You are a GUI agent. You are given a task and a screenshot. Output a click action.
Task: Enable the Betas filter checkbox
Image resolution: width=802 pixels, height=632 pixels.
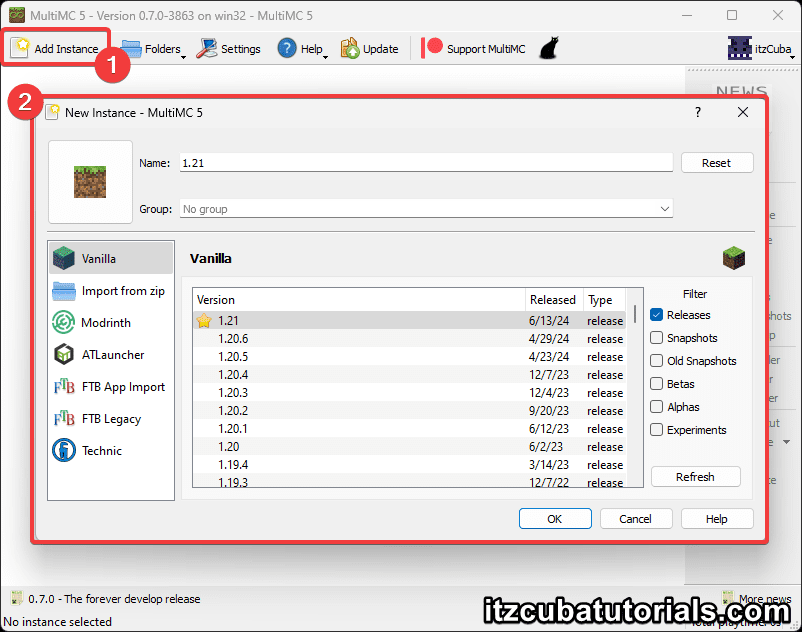click(657, 384)
